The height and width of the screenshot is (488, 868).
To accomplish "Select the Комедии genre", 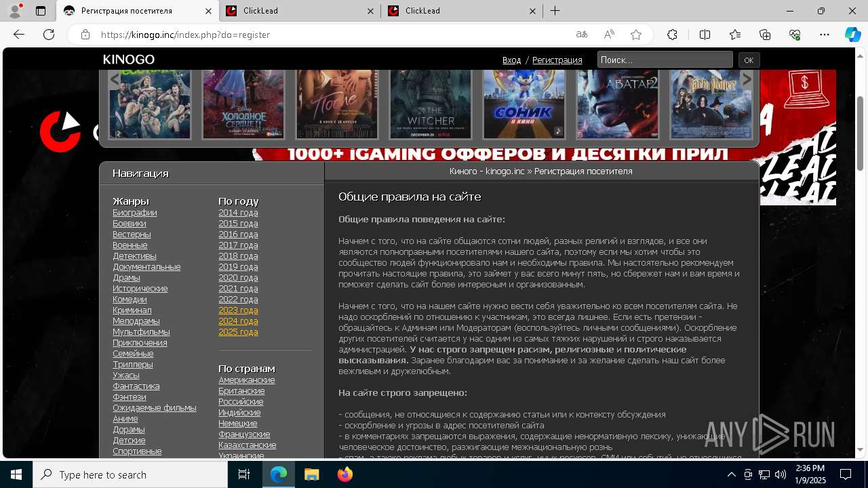I will [130, 300].
